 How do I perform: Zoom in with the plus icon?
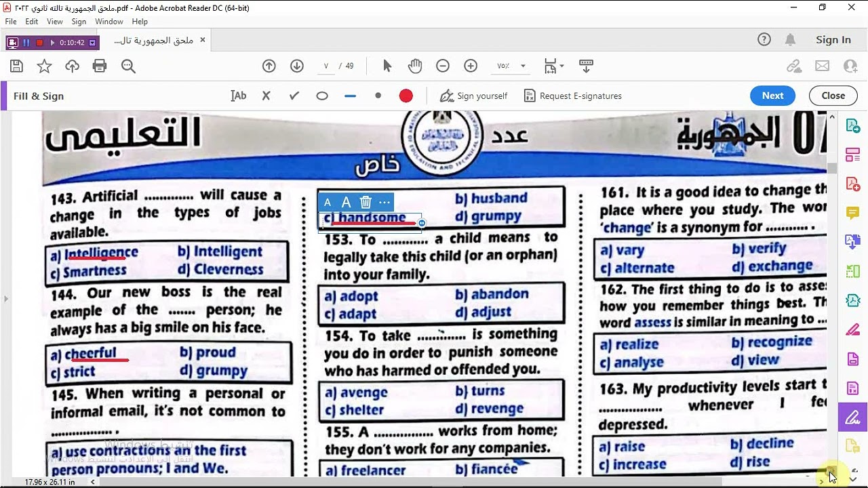tap(471, 66)
